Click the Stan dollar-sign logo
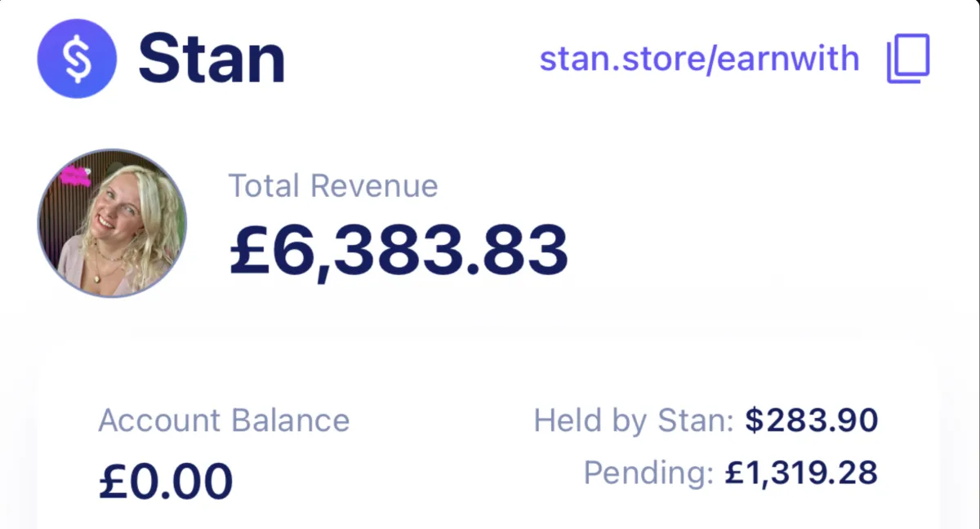The height and width of the screenshot is (529, 980). 77,59
